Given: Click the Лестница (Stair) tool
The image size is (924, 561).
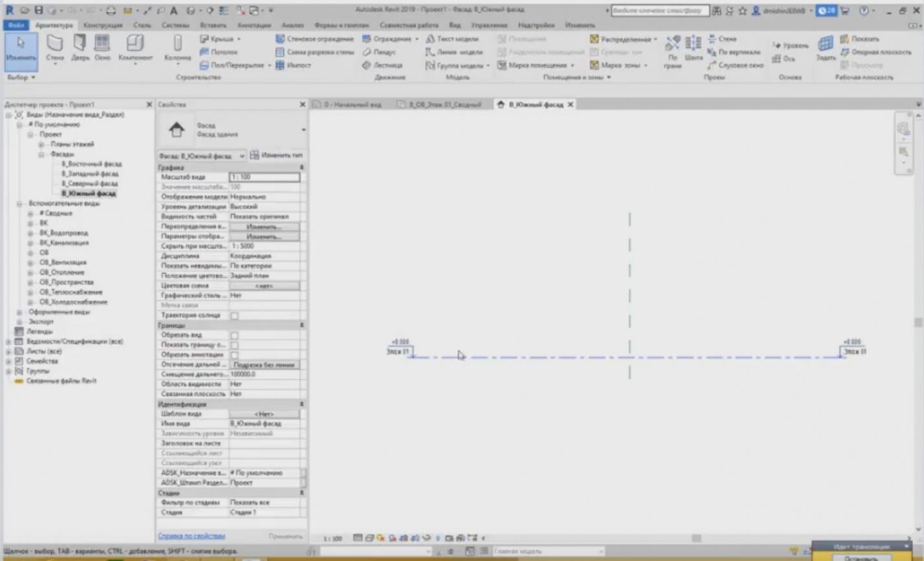Looking at the screenshot, I should pyautogui.click(x=382, y=65).
